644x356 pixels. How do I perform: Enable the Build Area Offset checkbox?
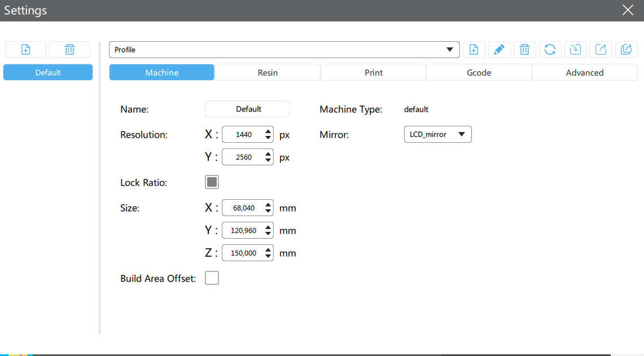[212, 278]
